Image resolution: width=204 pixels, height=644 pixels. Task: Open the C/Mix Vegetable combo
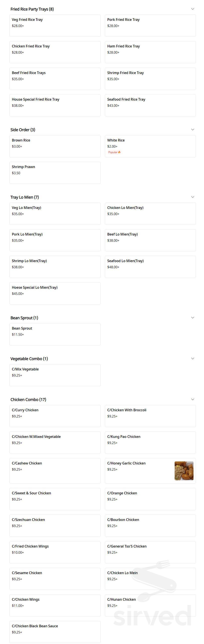pyautogui.click(x=55, y=375)
